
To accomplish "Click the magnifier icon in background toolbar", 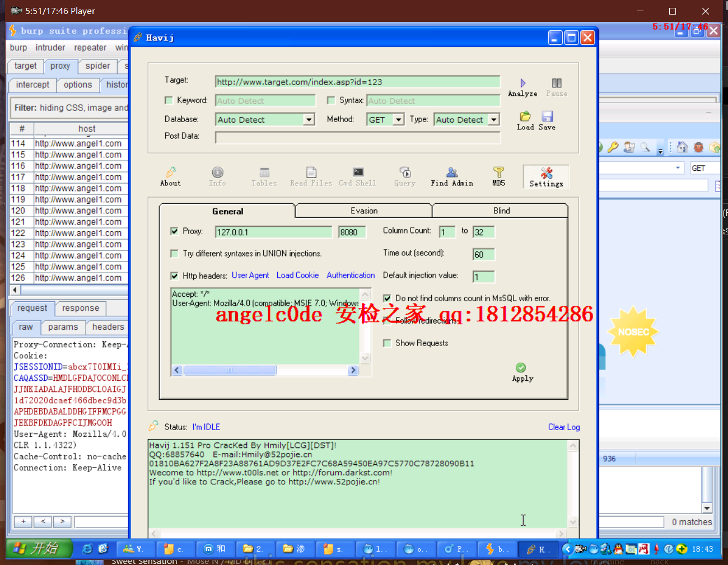I will pos(645,147).
